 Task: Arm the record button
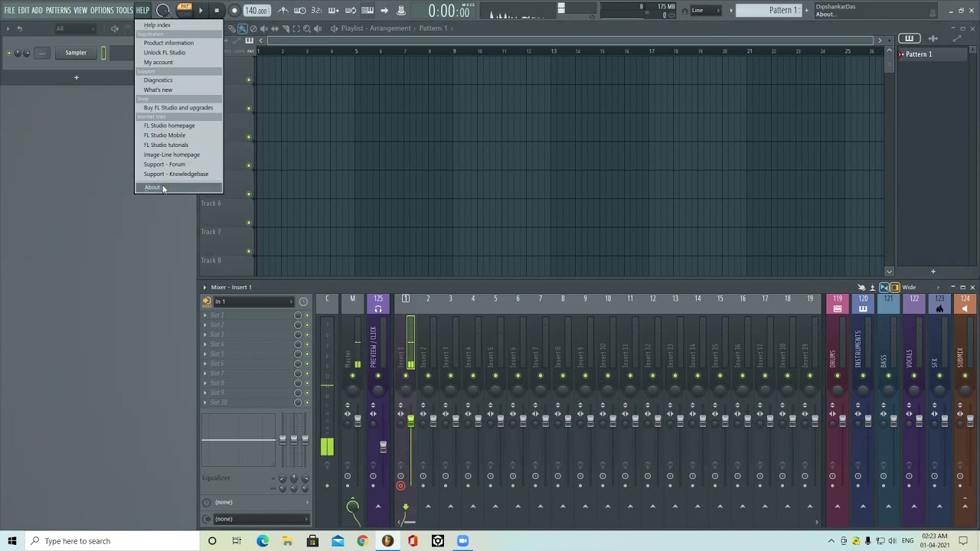(234, 10)
